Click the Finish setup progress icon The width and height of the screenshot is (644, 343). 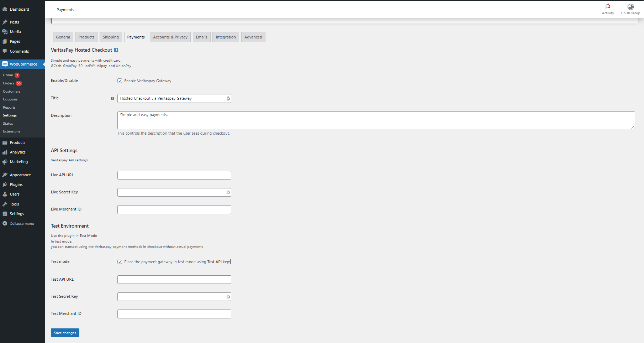(630, 7)
